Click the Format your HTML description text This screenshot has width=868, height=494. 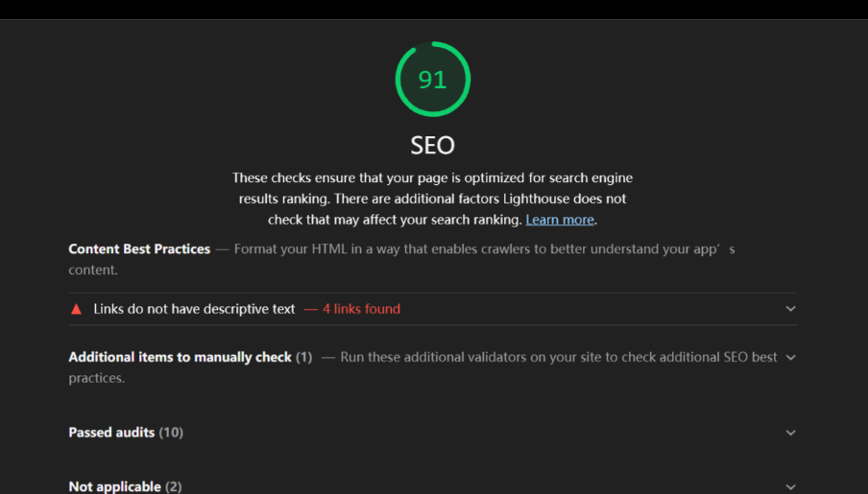[401, 259]
